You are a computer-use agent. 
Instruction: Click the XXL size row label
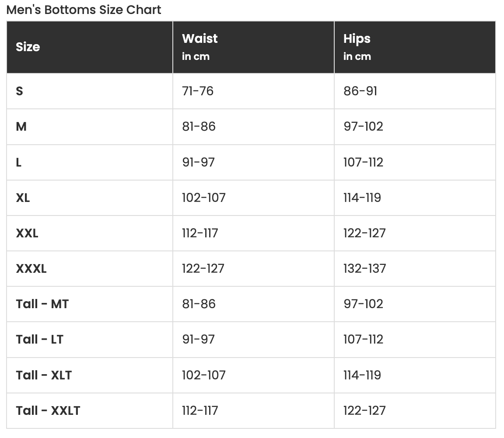tap(27, 233)
